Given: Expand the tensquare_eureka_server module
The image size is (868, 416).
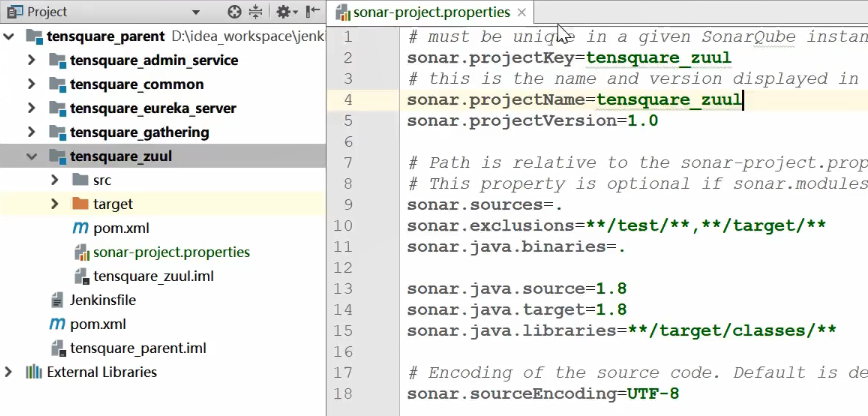Looking at the screenshot, I should 32,108.
